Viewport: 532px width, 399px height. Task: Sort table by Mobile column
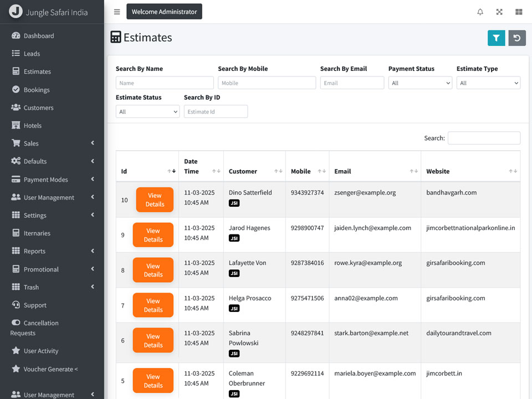pos(308,166)
